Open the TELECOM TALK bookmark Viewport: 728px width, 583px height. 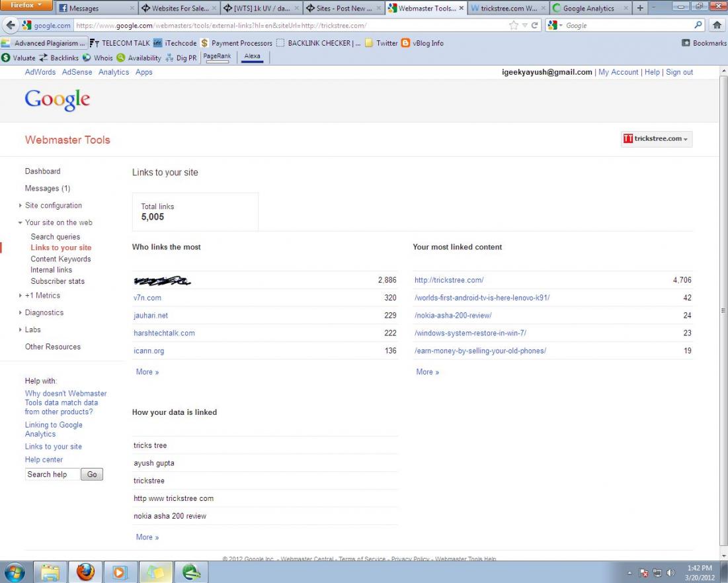tap(120, 43)
